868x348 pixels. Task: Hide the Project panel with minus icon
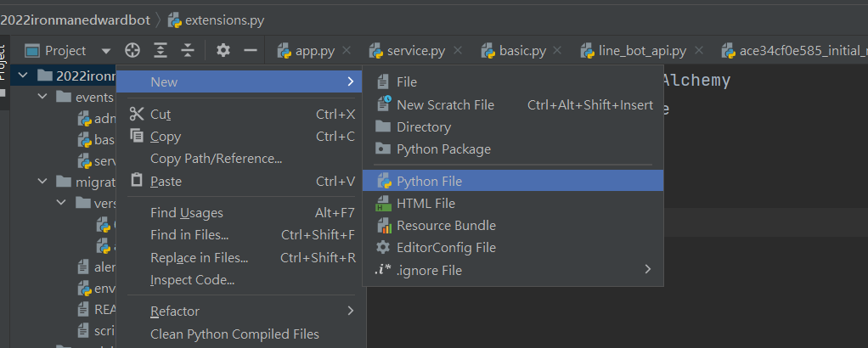click(251, 51)
